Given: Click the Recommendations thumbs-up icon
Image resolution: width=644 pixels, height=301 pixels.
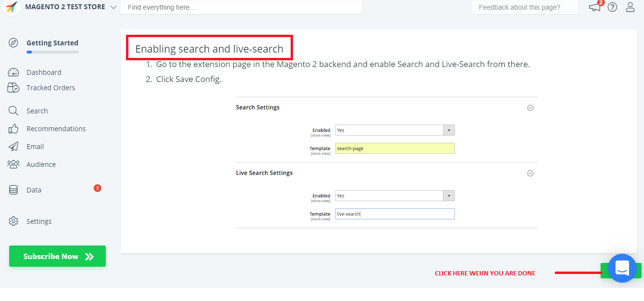Looking at the screenshot, I should 14,129.
